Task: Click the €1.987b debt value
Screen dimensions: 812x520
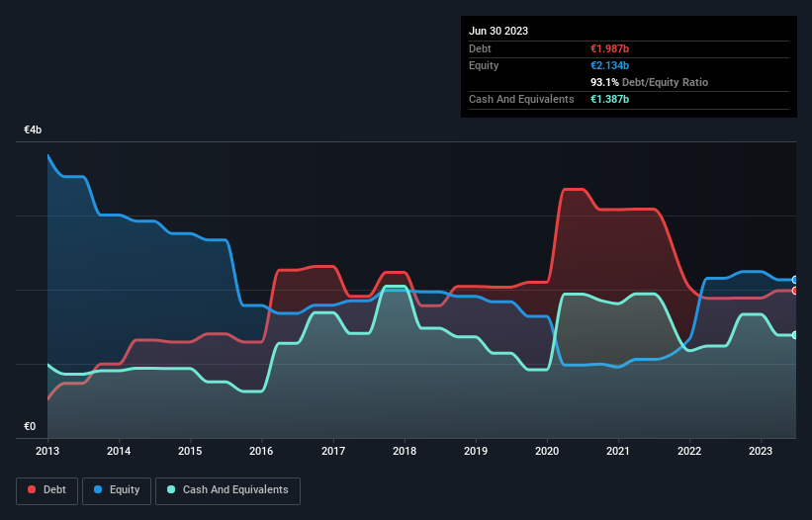Action: (x=609, y=48)
